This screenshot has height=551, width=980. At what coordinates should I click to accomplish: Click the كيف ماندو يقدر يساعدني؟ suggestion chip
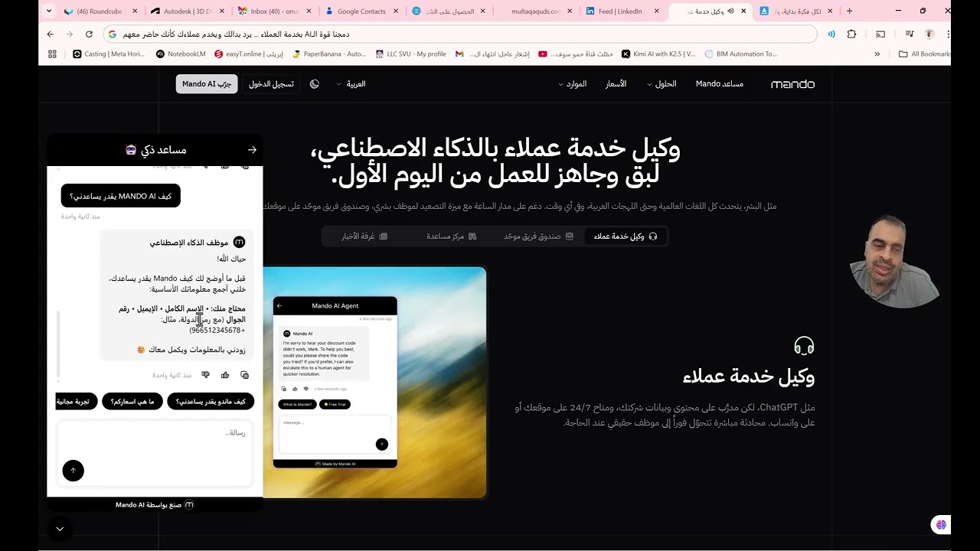211,402
